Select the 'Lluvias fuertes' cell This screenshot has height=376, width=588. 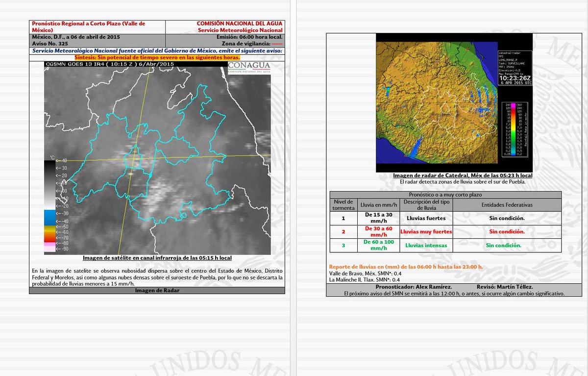(x=426, y=218)
